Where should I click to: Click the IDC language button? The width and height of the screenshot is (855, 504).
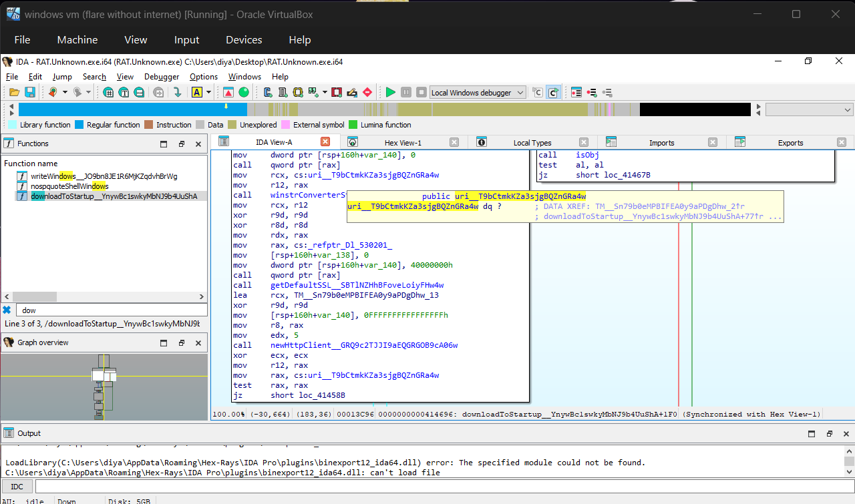click(17, 487)
